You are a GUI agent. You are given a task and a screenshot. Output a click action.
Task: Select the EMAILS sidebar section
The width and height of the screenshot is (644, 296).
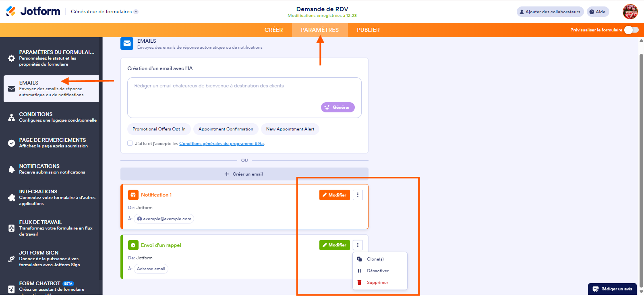[51, 89]
